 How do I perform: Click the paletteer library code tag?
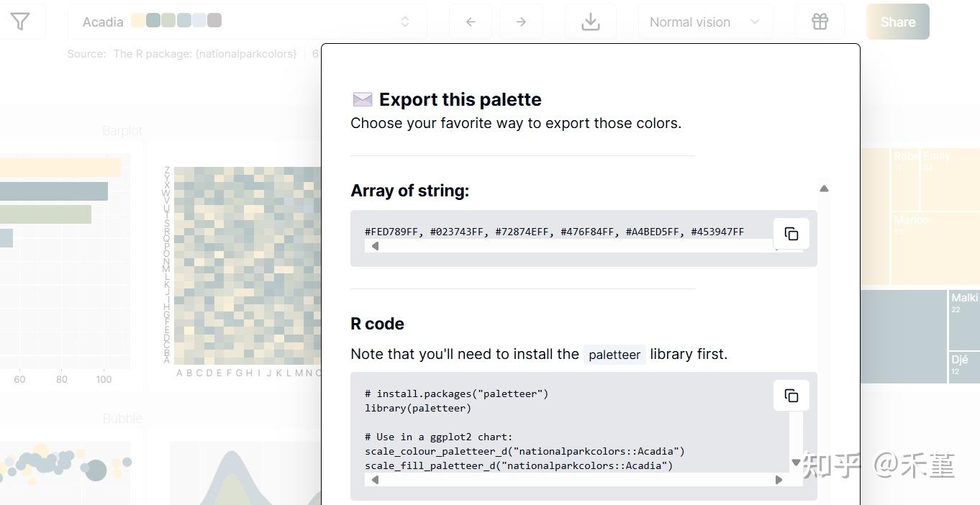pos(614,355)
